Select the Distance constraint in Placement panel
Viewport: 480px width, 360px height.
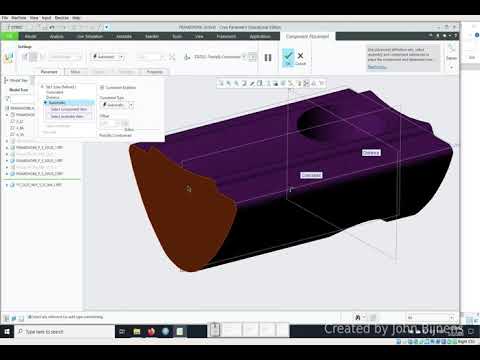(x=53, y=97)
